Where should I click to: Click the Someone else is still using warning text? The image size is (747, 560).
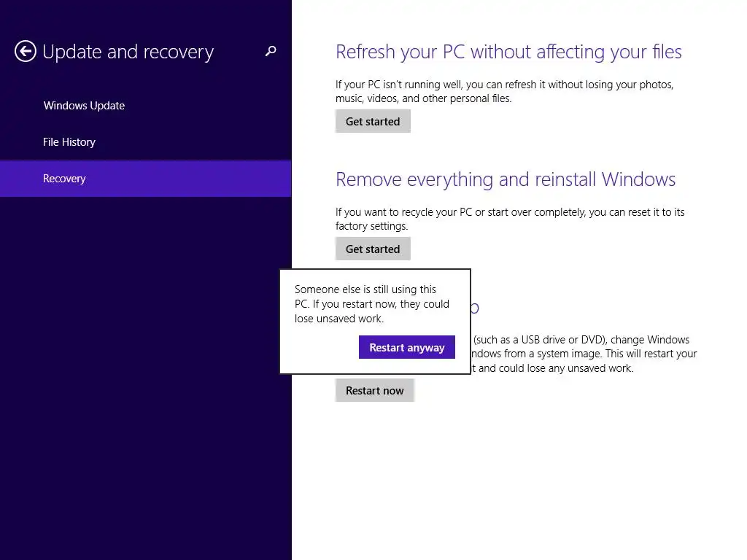click(x=371, y=304)
